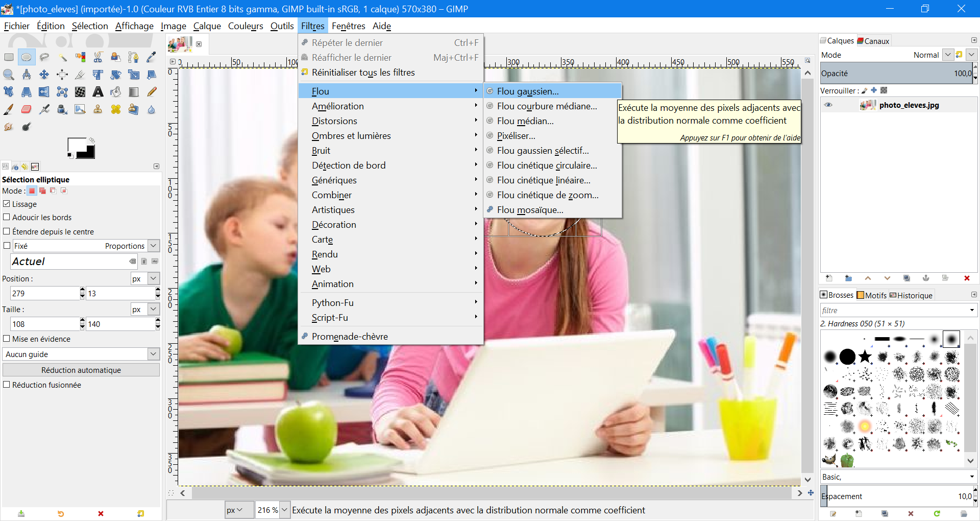
Task: Switch to the Canaux tab
Action: [x=873, y=41]
